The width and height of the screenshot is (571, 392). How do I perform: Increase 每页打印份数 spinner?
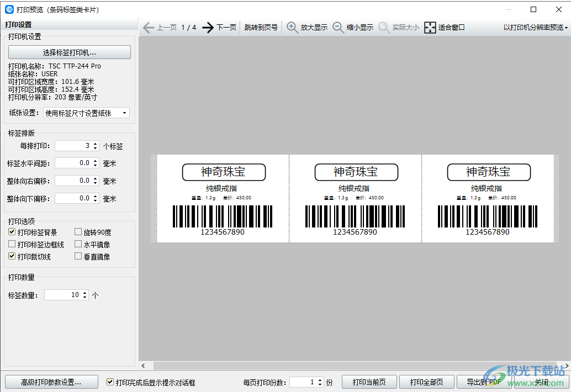320,380
